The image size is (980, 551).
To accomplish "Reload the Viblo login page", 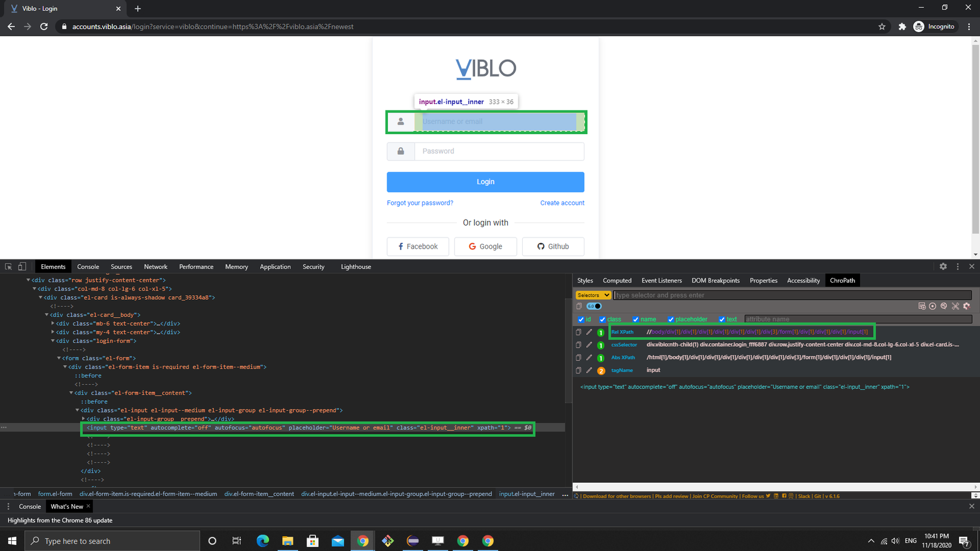I will coord(44,27).
